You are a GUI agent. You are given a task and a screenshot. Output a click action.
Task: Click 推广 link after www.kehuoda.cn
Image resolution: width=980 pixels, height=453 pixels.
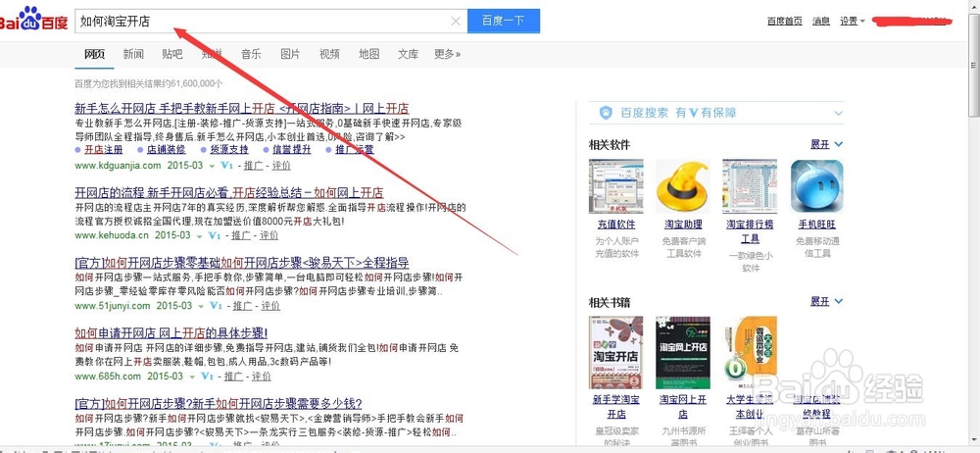point(241,236)
